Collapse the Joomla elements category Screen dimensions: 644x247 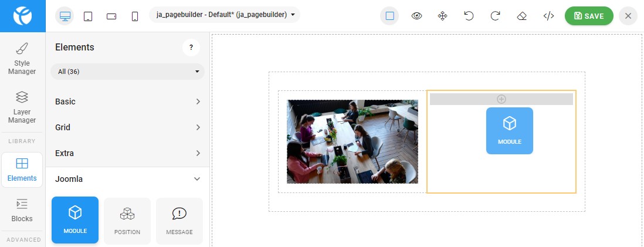[127, 179]
